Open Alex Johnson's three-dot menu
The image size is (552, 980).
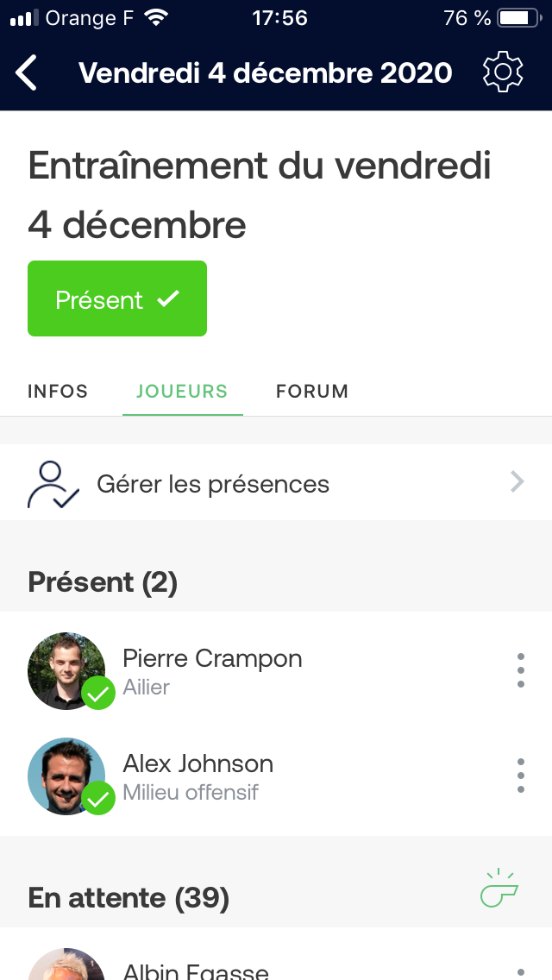coord(520,776)
